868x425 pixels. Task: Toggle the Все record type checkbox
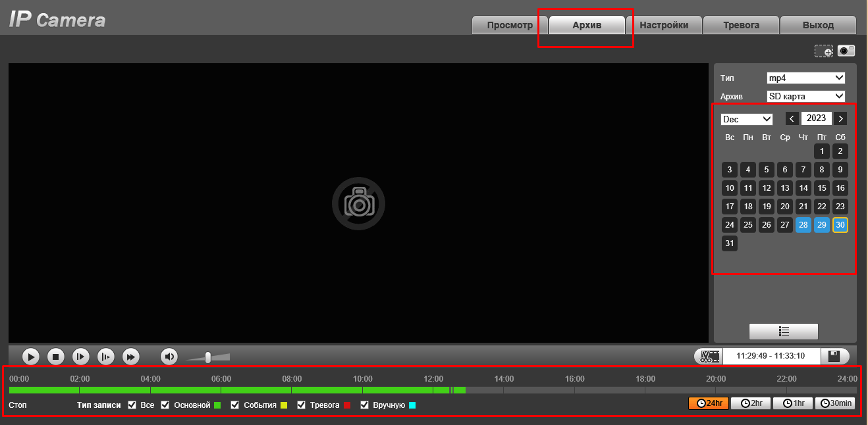click(132, 405)
